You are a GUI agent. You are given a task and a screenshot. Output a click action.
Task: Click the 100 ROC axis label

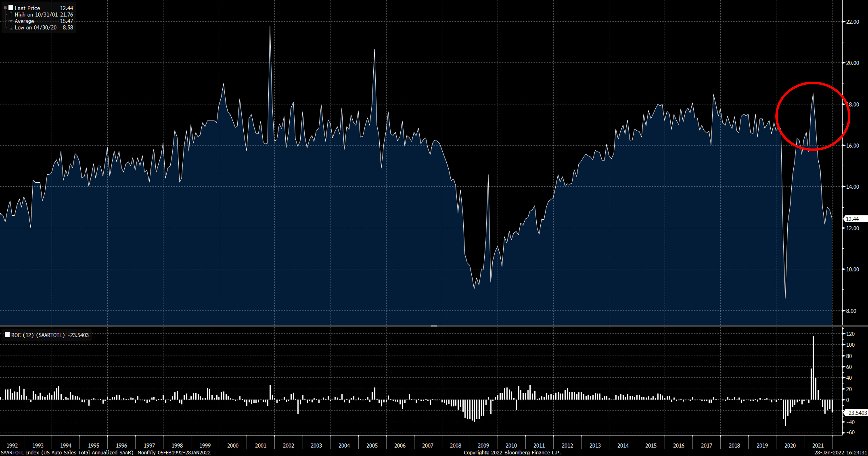coord(850,345)
